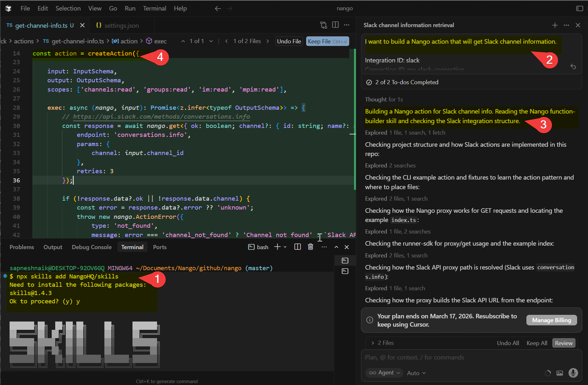Image resolution: width=588 pixels, height=385 pixels.
Task: Split the editor to the right
Action: (335, 25)
